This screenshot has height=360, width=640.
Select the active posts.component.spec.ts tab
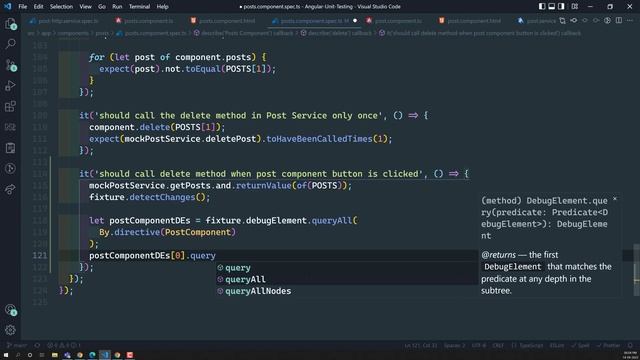coord(311,21)
